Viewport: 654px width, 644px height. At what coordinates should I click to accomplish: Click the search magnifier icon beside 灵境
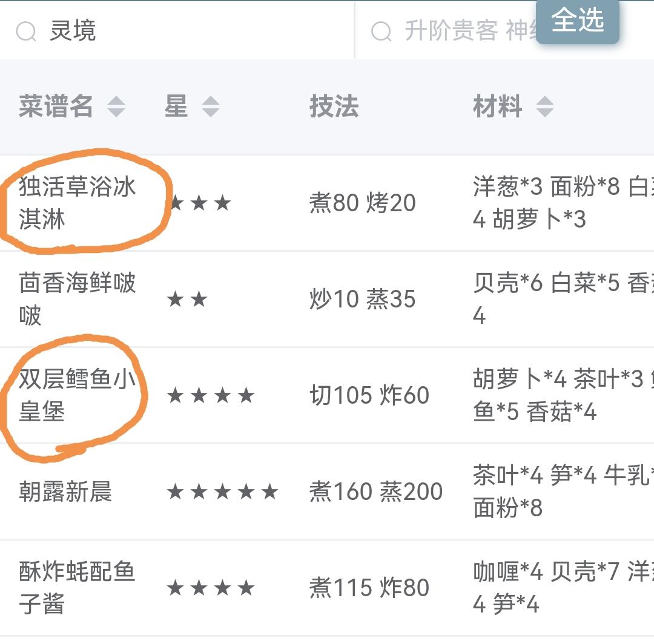tap(26, 31)
